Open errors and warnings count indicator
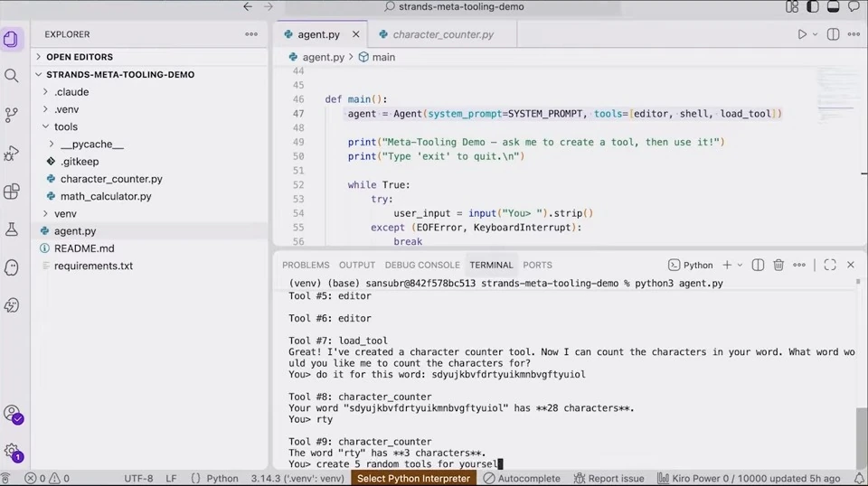This screenshot has width=868, height=486. 48,478
